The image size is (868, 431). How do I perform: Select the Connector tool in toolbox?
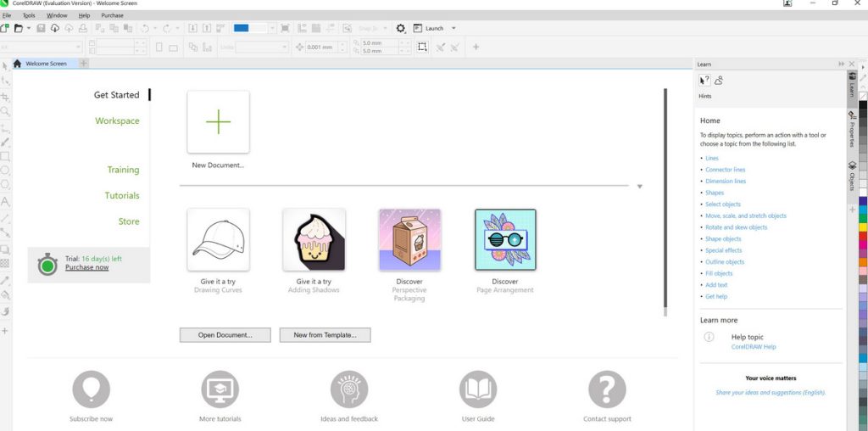click(5, 232)
